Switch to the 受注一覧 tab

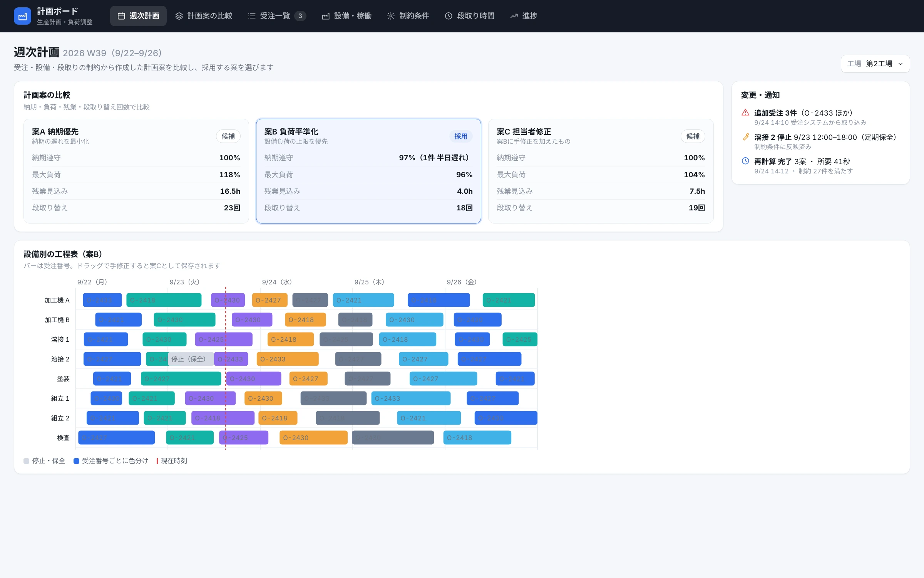(x=277, y=16)
